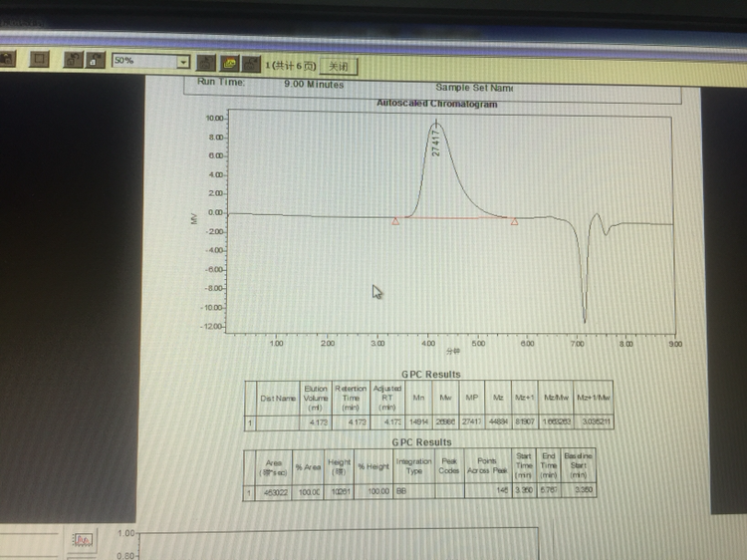Image resolution: width=747 pixels, height=560 pixels.
Task: Click the value under the Mz/Mw column
Action: click(x=557, y=421)
